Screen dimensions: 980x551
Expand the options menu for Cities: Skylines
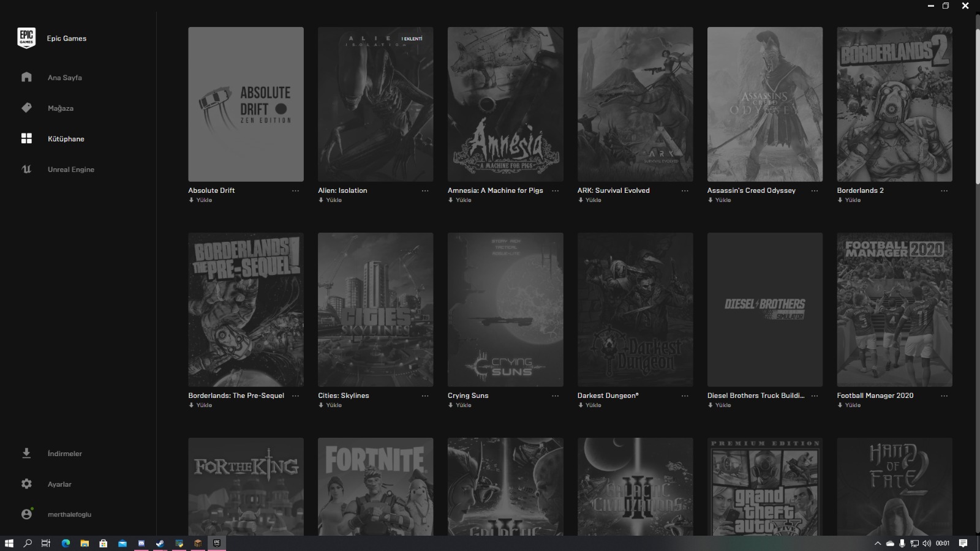pos(425,395)
